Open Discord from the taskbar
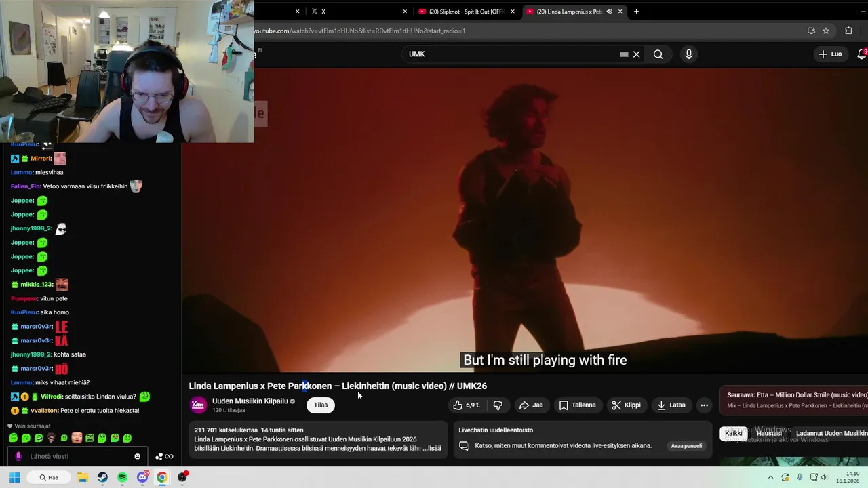The image size is (868, 488). tap(142, 477)
